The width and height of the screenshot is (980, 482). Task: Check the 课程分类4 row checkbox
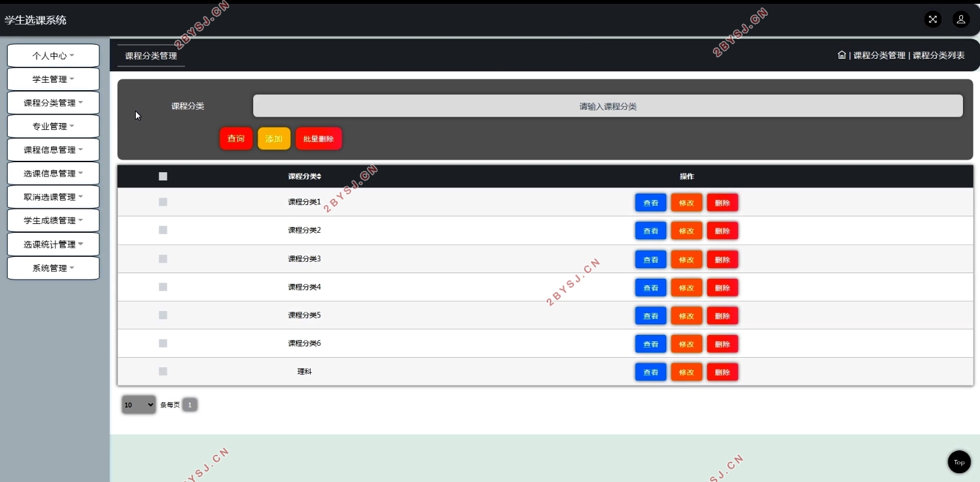pos(163,287)
